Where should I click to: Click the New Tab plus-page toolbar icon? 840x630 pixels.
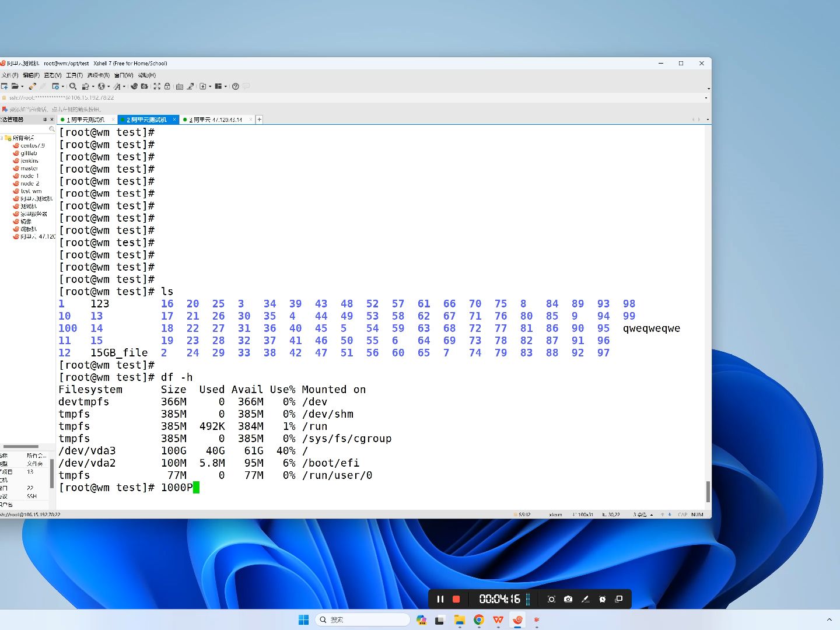click(x=203, y=86)
